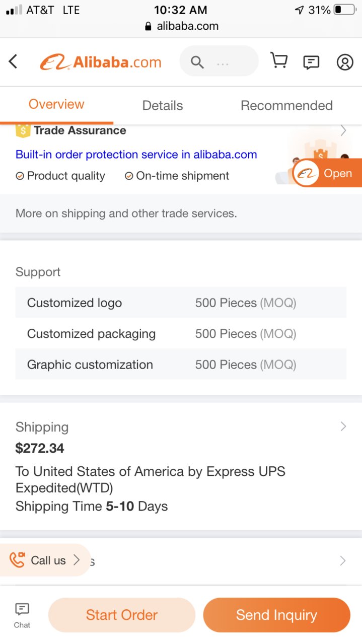The image size is (362, 644).
Task: Tap the magnifier search icon
Action: tap(197, 62)
